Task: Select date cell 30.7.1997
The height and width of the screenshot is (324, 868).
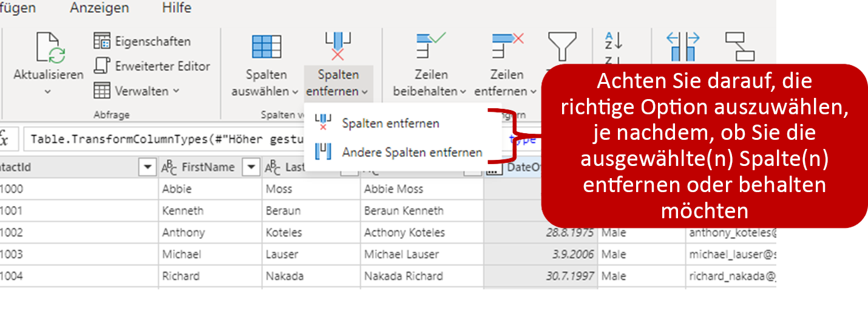Action: point(540,276)
